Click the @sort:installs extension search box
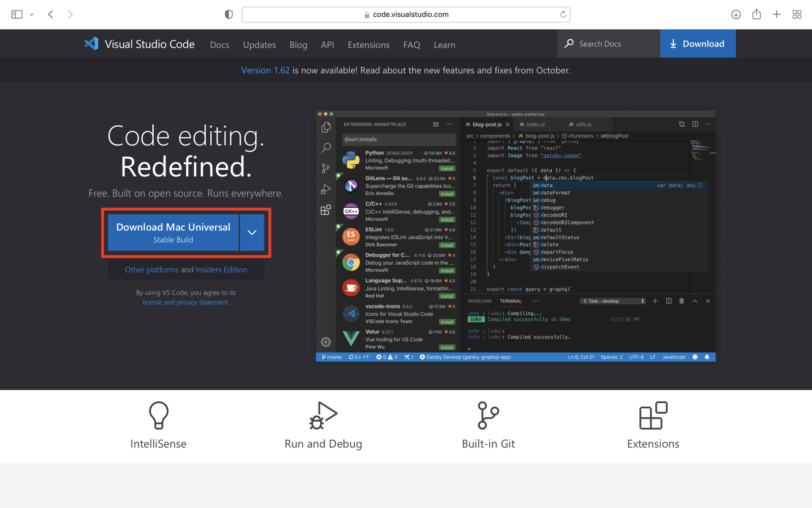 click(x=399, y=139)
